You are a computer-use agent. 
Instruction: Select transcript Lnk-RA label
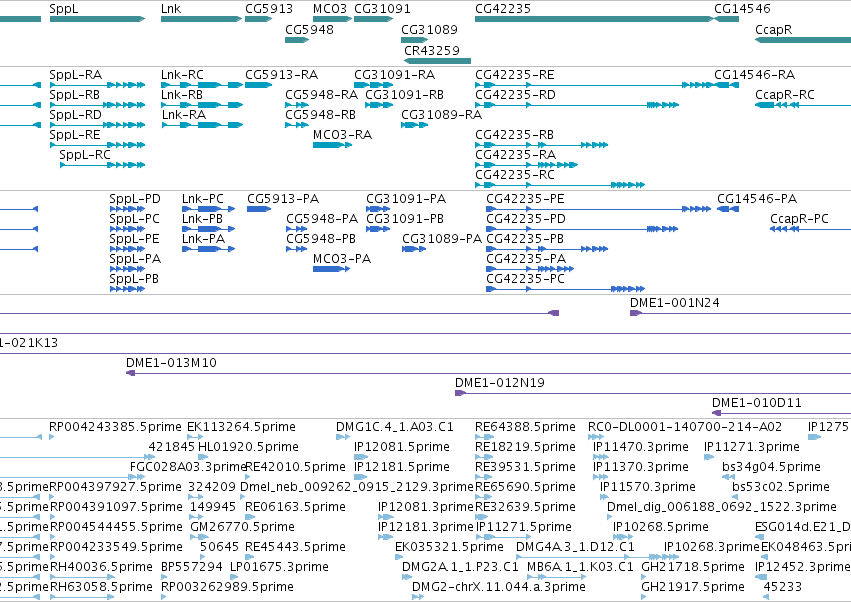click(x=184, y=115)
